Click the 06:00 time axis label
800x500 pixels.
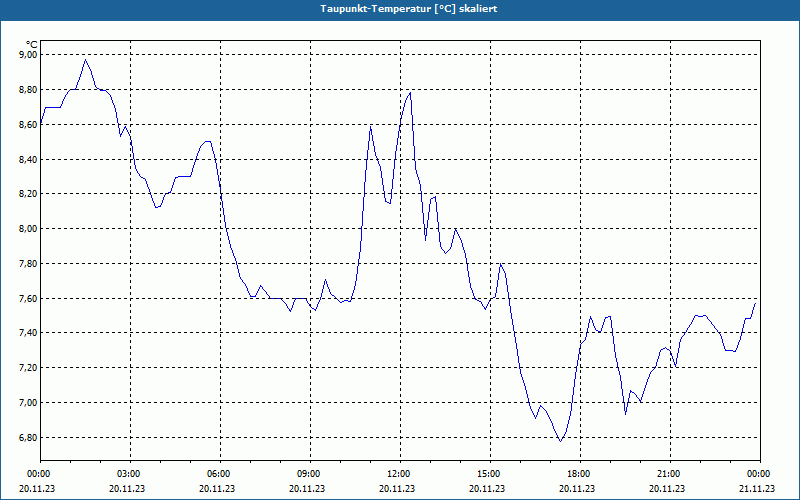point(220,473)
